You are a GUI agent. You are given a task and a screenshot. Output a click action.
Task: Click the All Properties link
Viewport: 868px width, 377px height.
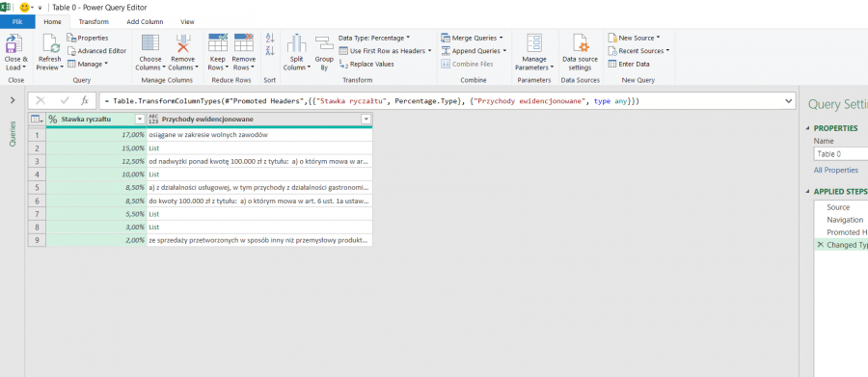[x=836, y=170]
